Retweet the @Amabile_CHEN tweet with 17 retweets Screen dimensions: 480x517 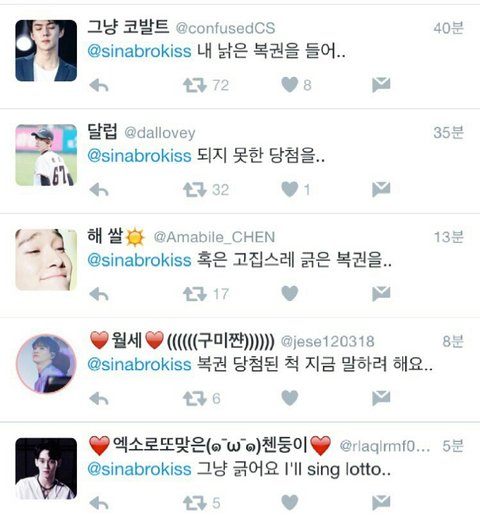point(195,294)
